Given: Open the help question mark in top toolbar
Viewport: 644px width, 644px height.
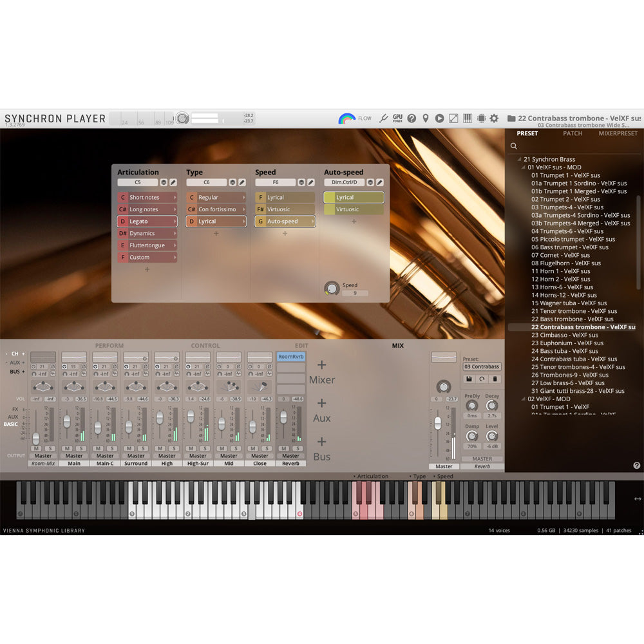Looking at the screenshot, I should coord(412,118).
